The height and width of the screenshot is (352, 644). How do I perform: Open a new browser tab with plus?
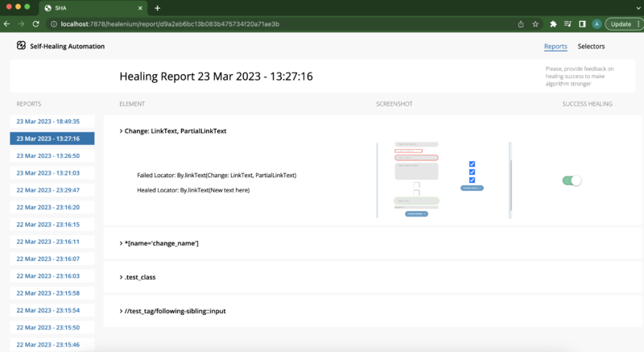157,8
